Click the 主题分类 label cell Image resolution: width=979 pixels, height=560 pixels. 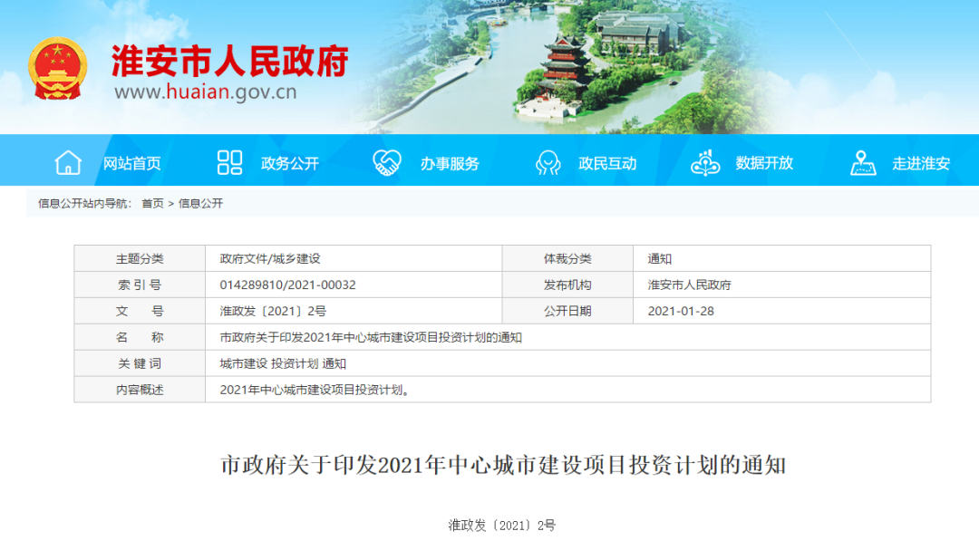point(140,258)
